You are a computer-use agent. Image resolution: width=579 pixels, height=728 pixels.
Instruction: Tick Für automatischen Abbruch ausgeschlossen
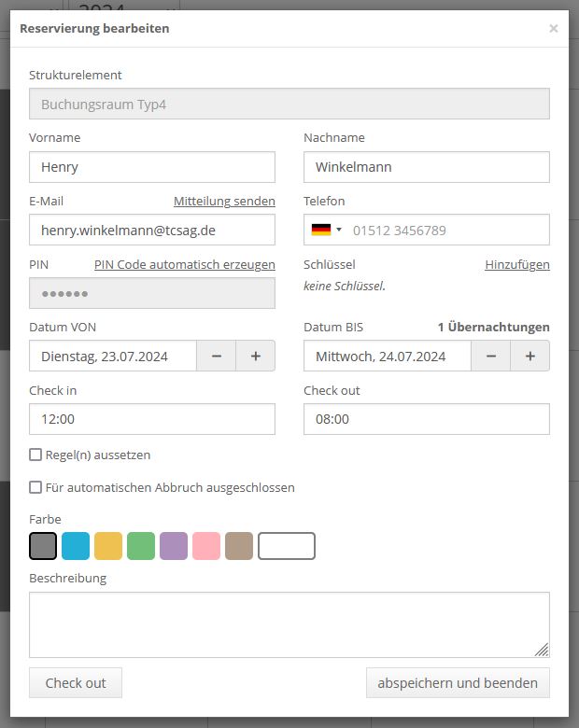click(x=35, y=487)
